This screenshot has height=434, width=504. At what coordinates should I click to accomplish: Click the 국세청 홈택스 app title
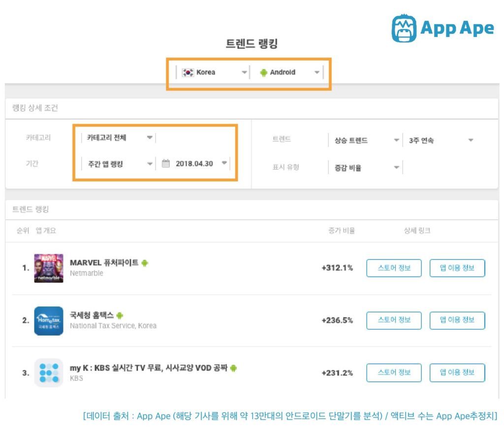(92, 315)
